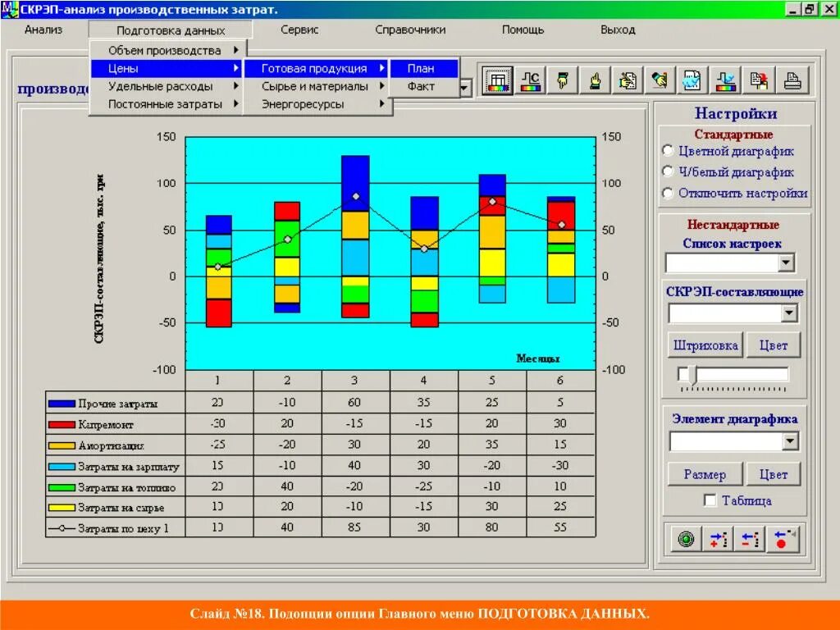Screen dimensions: 840x630
Task: Click the orange 'Амортизация' legend swatch
Action: 61,445
